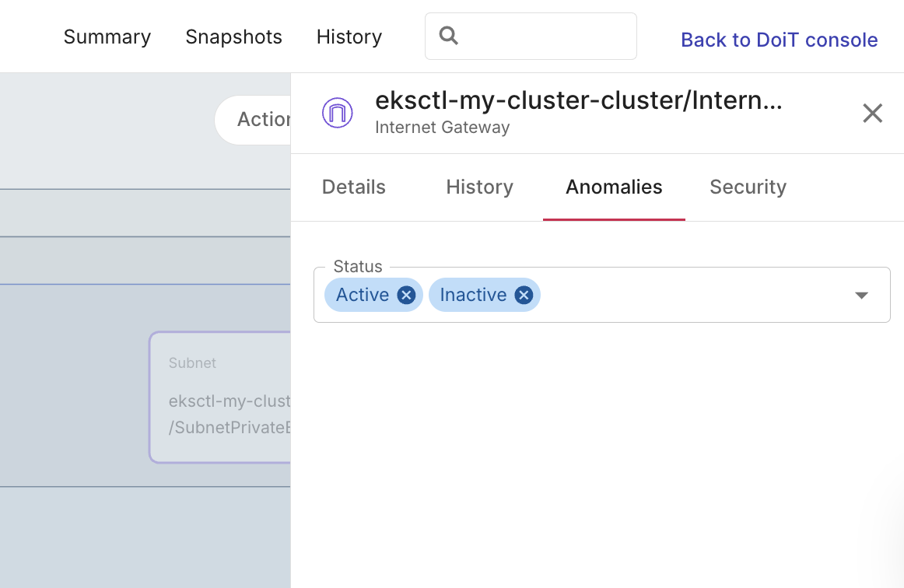Select the Inactive chip label
Screen dimensions: 904x588
point(473,295)
